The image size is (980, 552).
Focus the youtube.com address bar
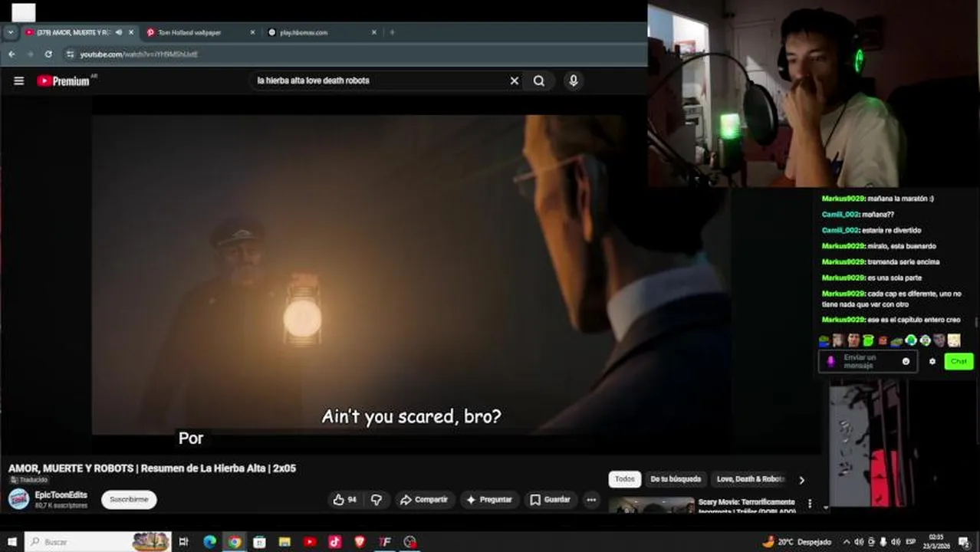point(353,54)
